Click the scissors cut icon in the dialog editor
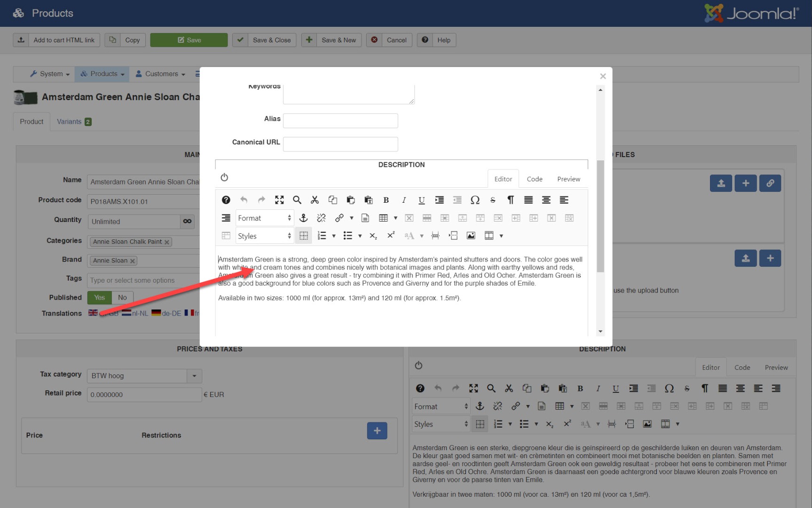Screen dimensions: 812x508 click(x=315, y=200)
